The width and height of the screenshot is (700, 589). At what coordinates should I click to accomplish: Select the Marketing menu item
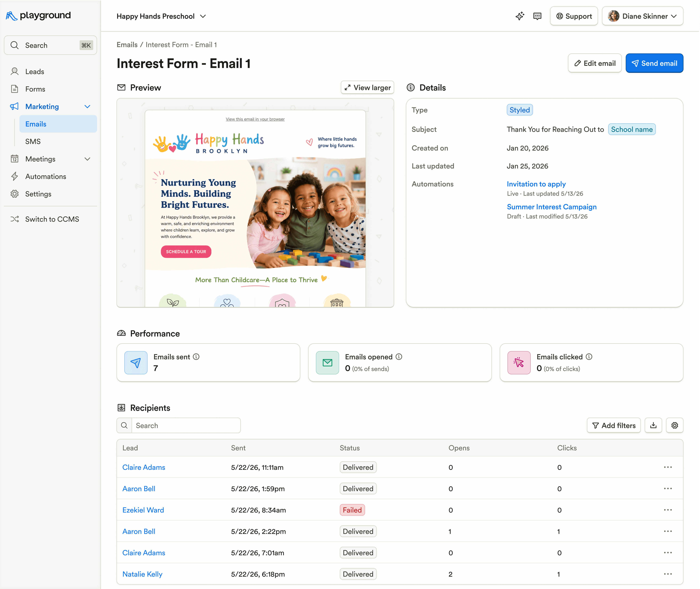pos(42,107)
